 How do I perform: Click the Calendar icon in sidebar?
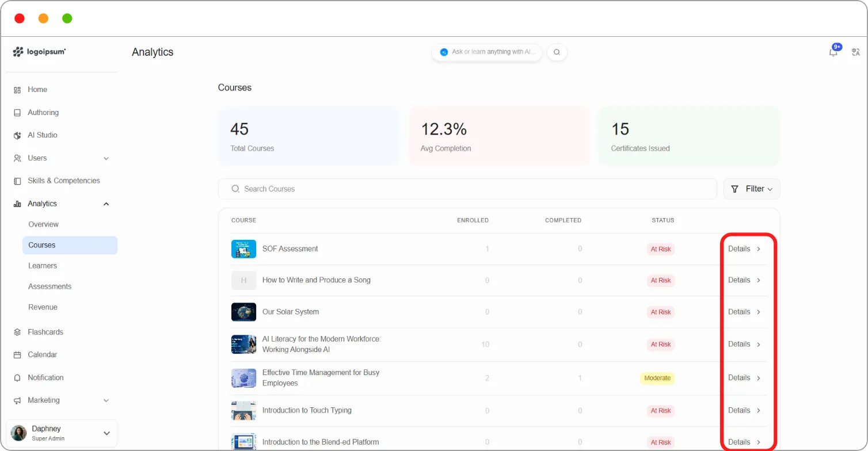pos(17,355)
